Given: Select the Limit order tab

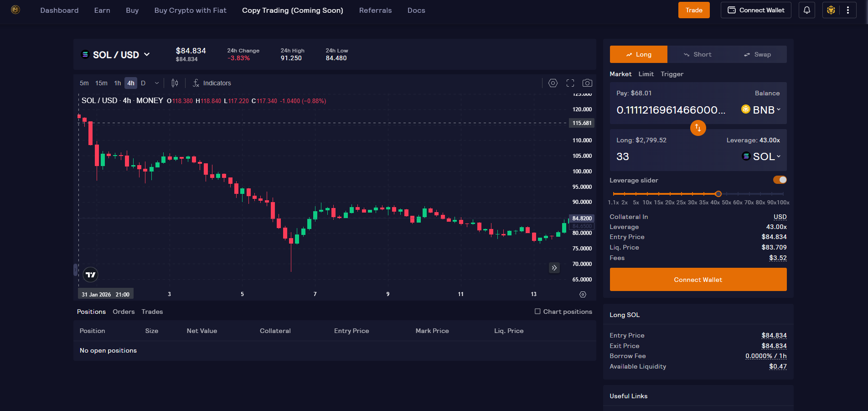Looking at the screenshot, I should coord(646,74).
